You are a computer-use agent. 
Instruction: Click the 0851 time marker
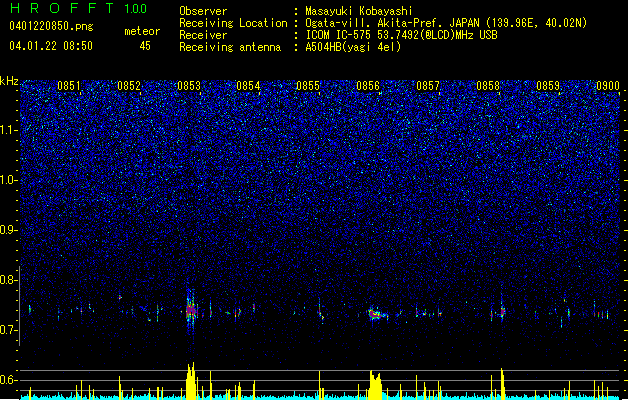coord(69,86)
